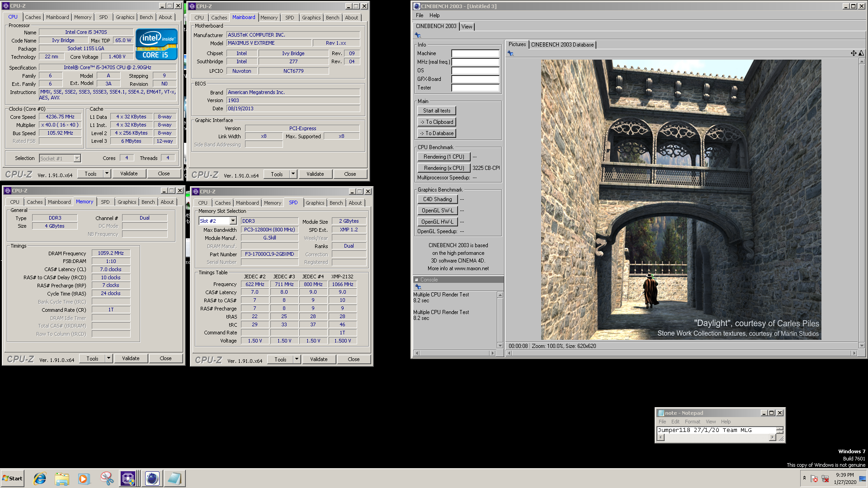868x488 pixels.
Task: Click the Console panel vertical scrollbar
Action: click(500, 320)
